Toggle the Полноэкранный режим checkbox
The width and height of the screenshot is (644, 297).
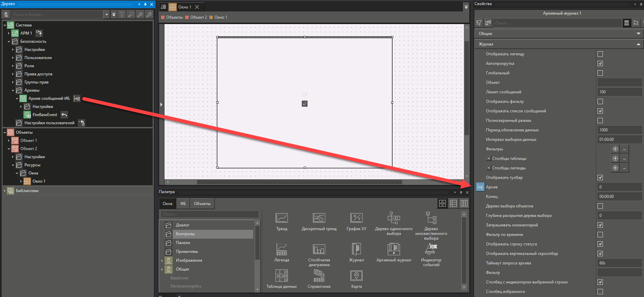pyautogui.click(x=600, y=120)
